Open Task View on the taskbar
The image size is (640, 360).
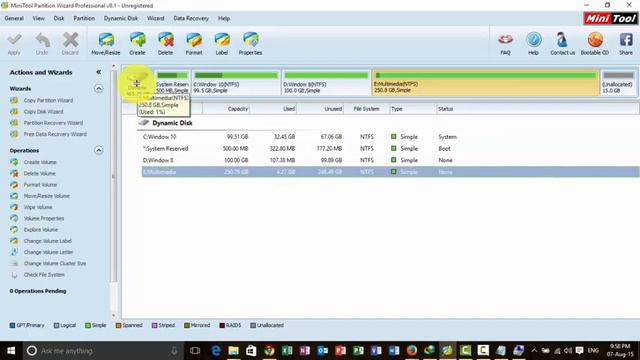click(x=195, y=351)
